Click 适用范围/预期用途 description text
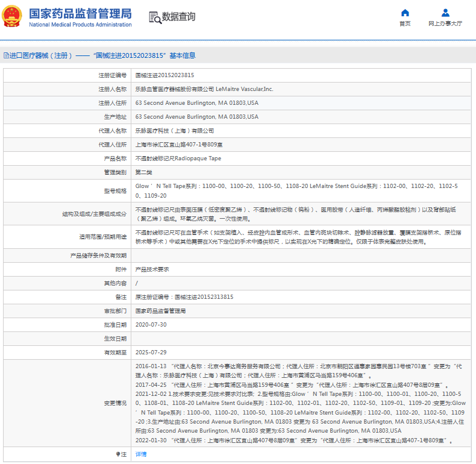The width and height of the screenshot is (476, 464). pos(298,237)
